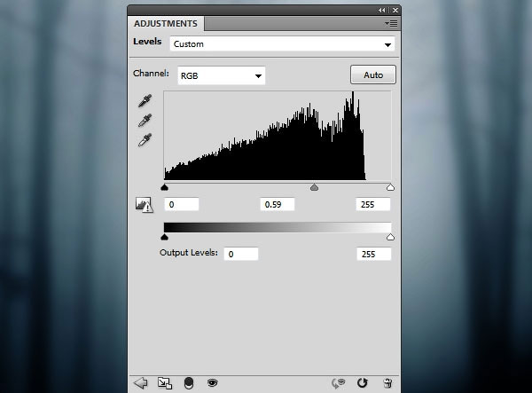Close the Adjustments panel
This screenshot has height=393, width=532.
coord(395,10)
